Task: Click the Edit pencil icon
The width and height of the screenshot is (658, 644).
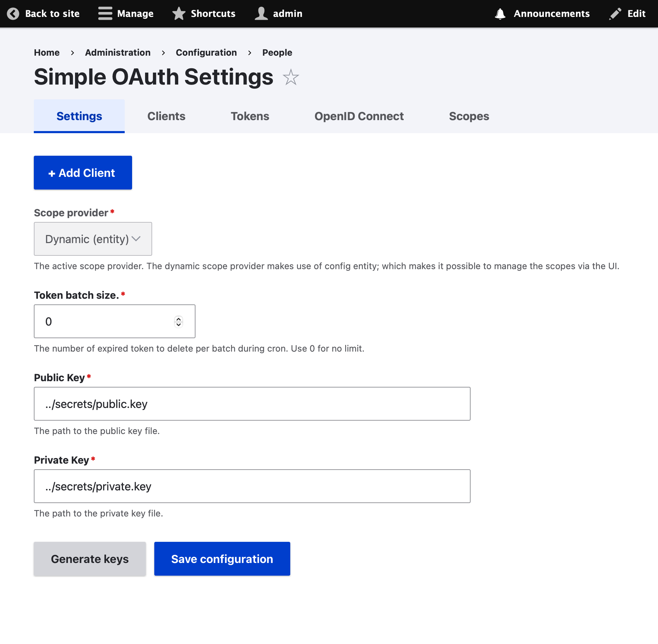Action: coord(615,14)
